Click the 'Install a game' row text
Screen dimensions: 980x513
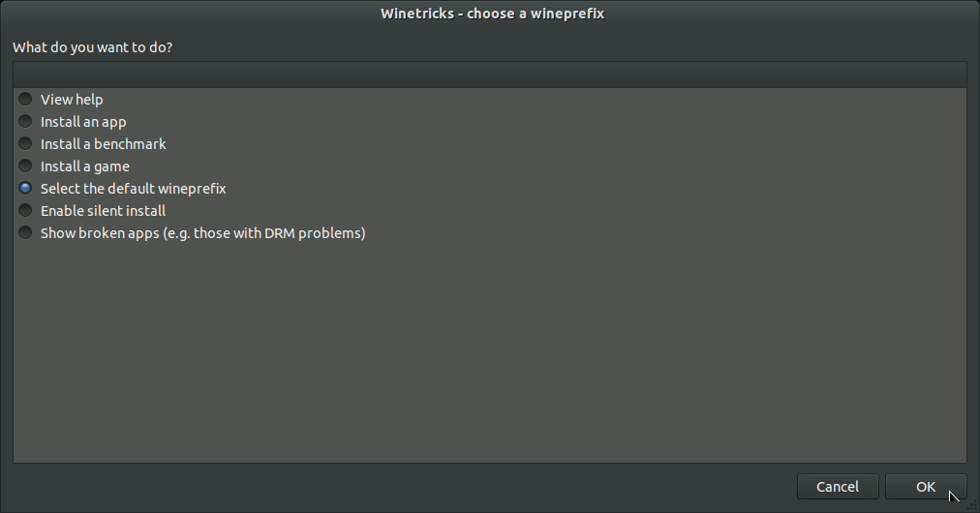pyautogui.click(x=85, y=166)
